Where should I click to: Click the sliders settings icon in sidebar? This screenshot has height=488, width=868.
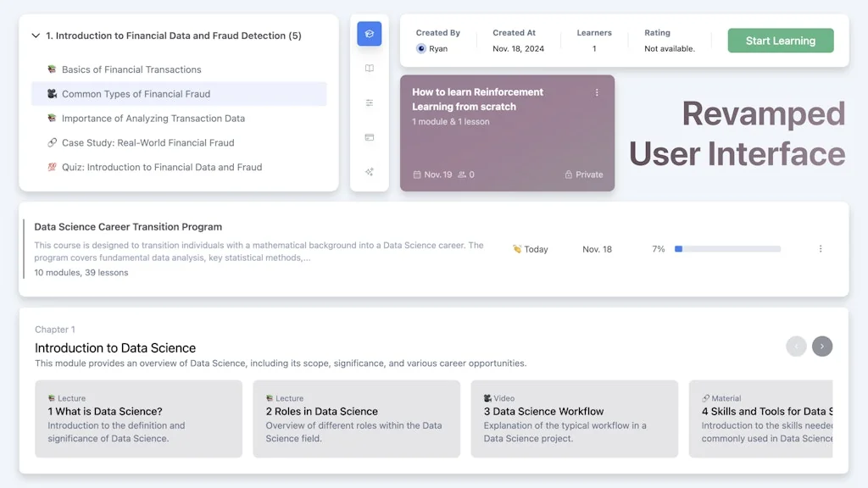click(369, 103)
